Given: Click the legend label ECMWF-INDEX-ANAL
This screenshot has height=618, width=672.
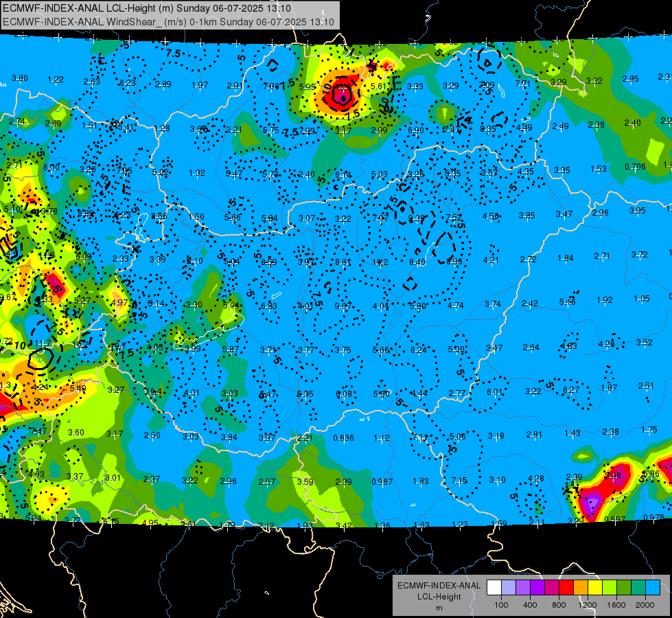Looking at the screenshot, I should coord(439,586).
